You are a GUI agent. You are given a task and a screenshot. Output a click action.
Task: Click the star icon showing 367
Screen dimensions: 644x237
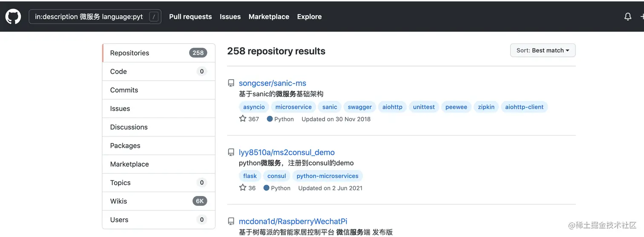click(243, 118)
